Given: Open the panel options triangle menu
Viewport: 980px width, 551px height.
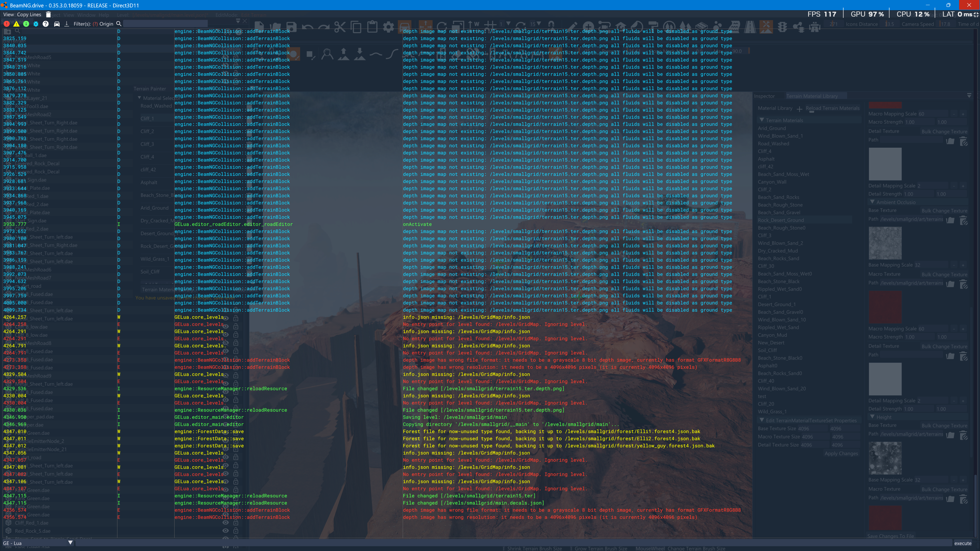Looking at the screenshot, I should (x=969, y=96).
